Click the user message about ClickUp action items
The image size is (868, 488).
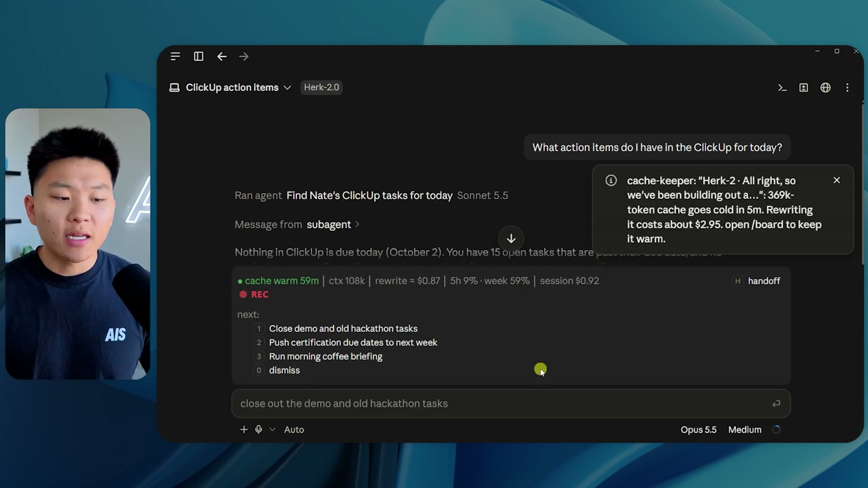pyautogui.click(x=657, y=148)
